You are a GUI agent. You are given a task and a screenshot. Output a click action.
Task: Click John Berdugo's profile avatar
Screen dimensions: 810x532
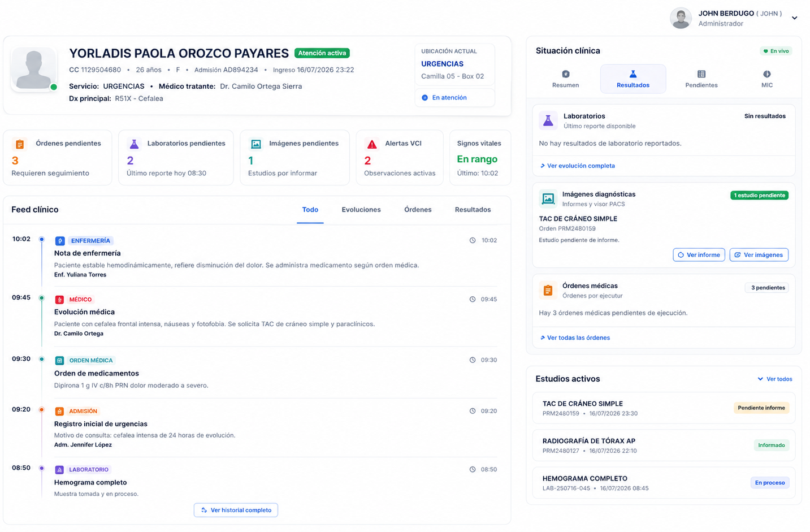[x=681, y=18]
